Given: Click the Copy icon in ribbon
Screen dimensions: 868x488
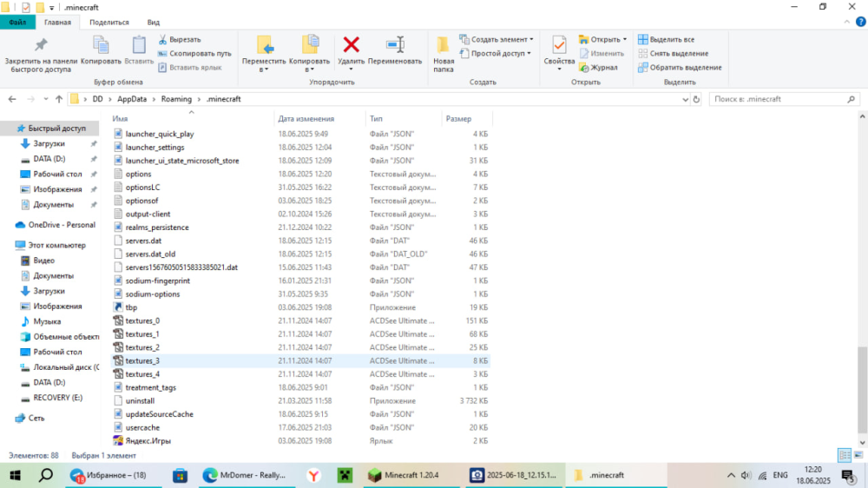Looking at the screenshot, I should [101, 50].
